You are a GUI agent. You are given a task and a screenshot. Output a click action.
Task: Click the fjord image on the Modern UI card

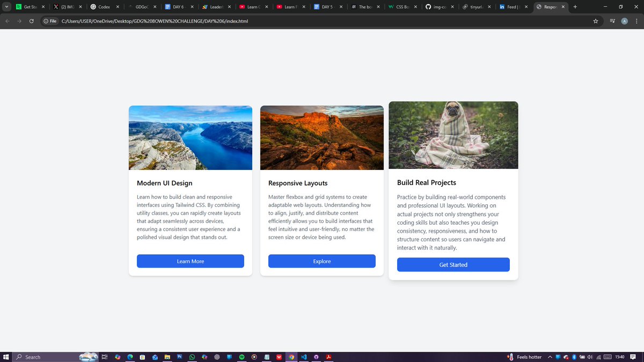coord(191,138)
